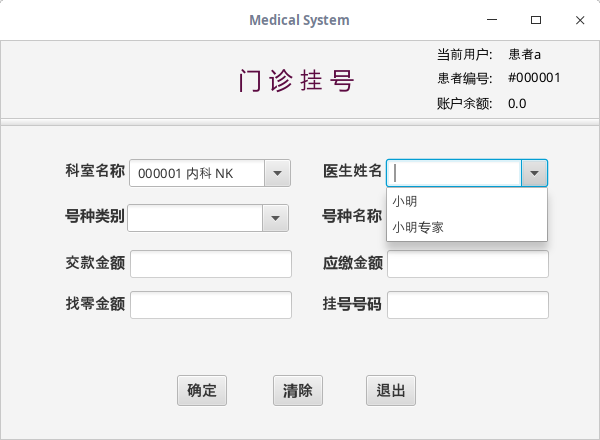600x440 pixels.
Task: Click the 应缴金额 text field
Action: pyautogui.click(x=468, y=264)
